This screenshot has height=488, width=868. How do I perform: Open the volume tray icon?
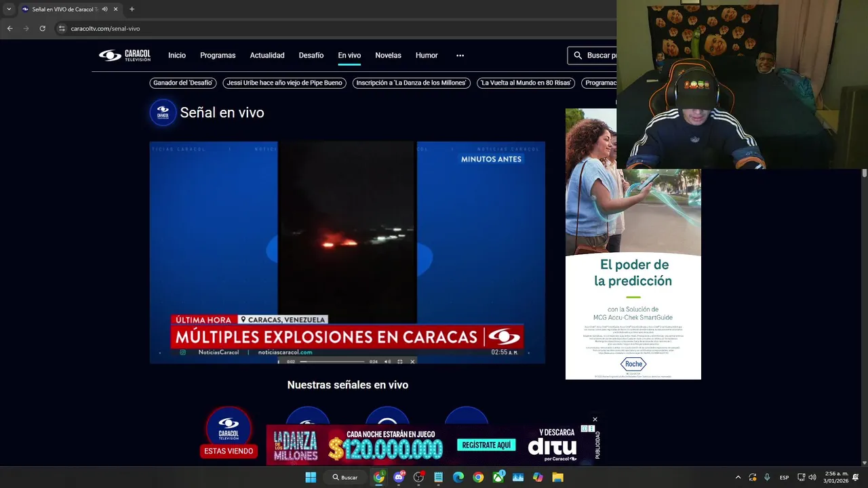pyautogui.click(x=812, y=477)
